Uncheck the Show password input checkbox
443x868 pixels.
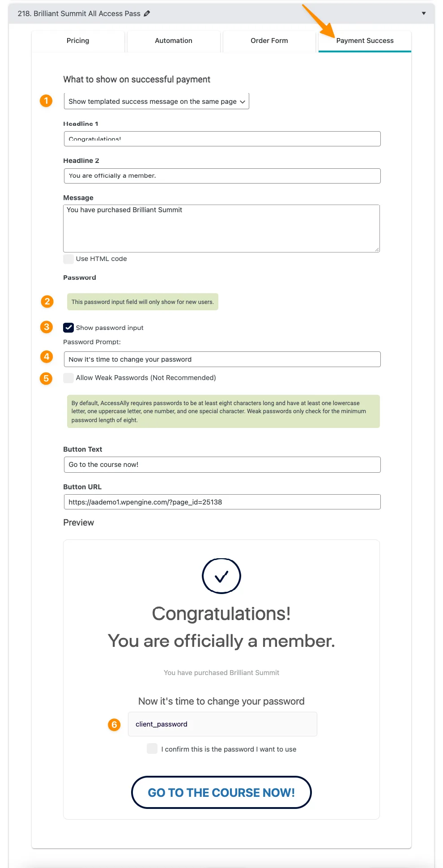[x=68, y=328]
